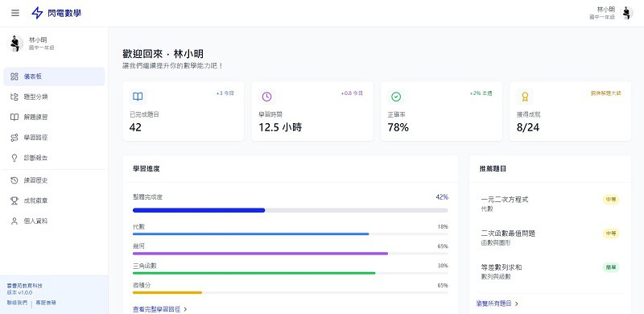Navigate to 學習路徑 in the sidebar

tap(54, 138)
